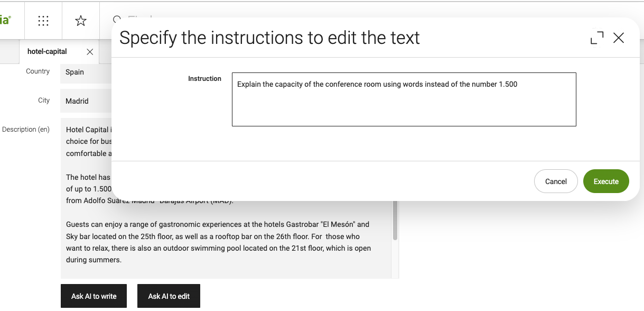644x311 pixels.
Task: Cancel the instruction dialog
Action: (x=556, y=181)
